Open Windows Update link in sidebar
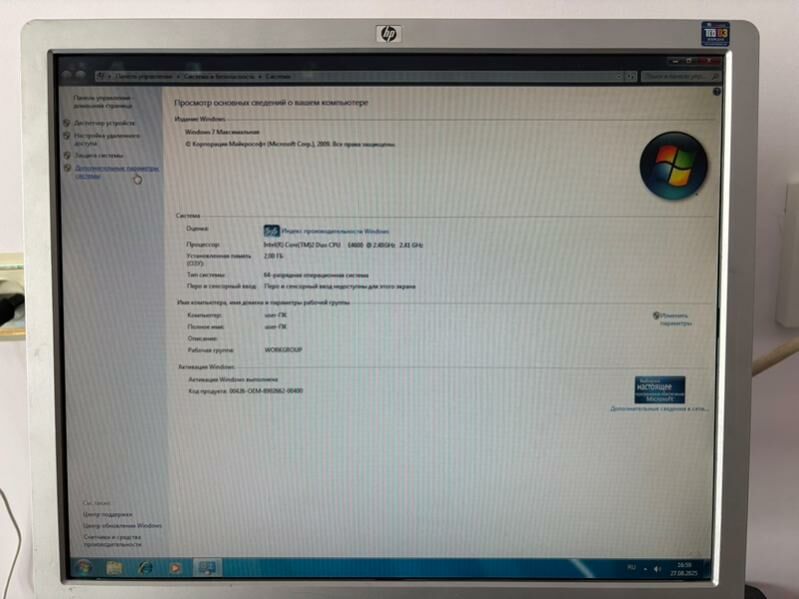Screen dimensions: 799x599 [x=122, y=526]
